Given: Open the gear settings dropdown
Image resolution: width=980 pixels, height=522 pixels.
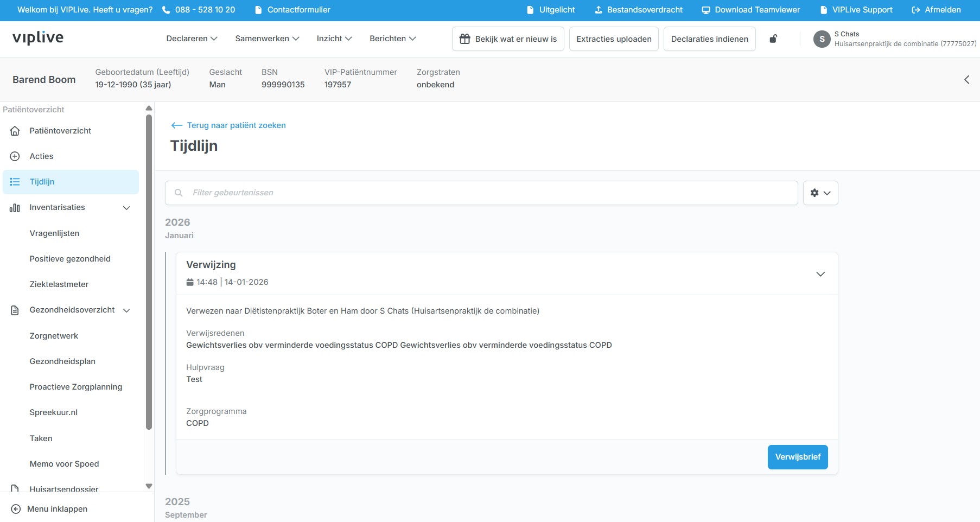Looking at the screenshot, I should [820, 193].
